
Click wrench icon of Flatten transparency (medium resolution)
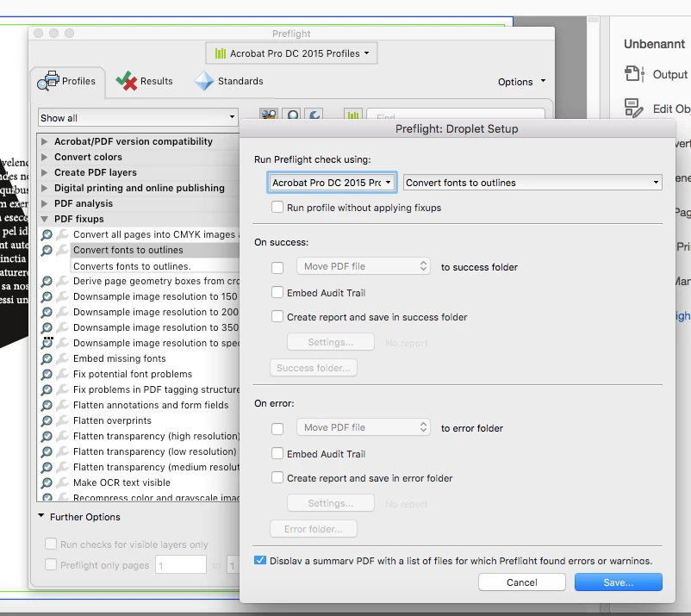pos(63,467)
